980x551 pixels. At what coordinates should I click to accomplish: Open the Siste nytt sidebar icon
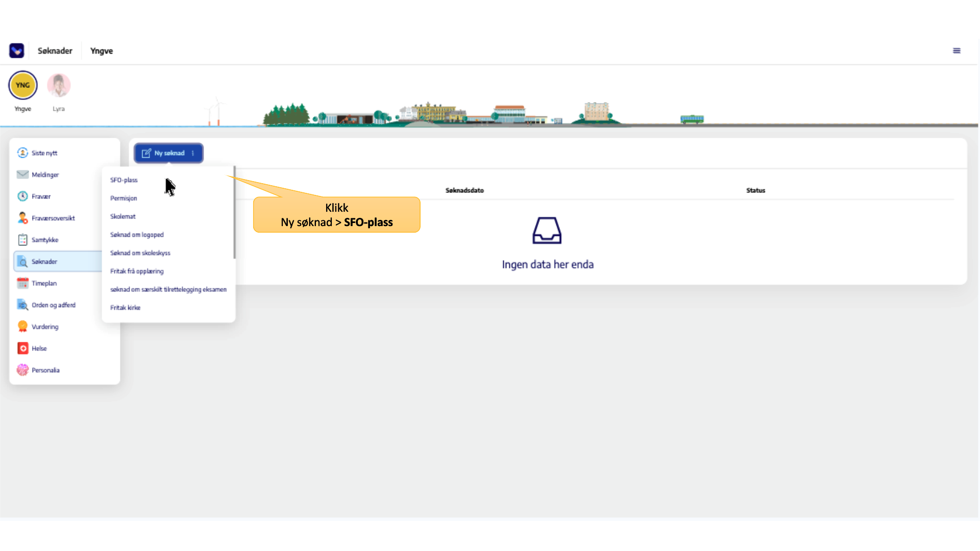point(22,153)
